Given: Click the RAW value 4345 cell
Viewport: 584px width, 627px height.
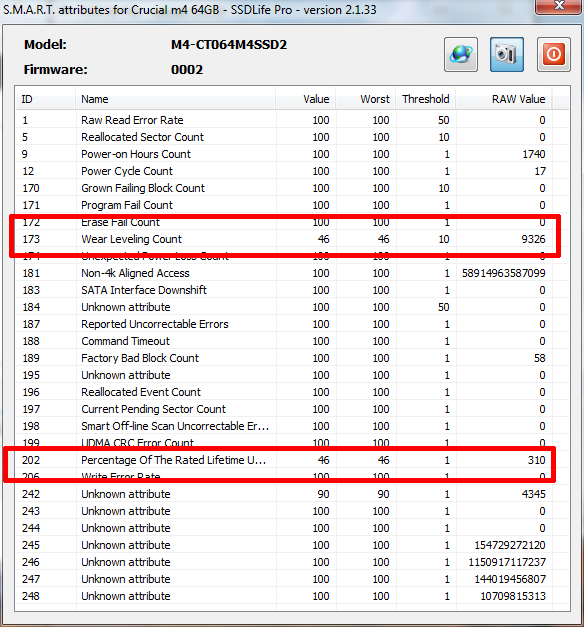Looking at the screenshot, I should pyautogui.click(x=534, y=494).
